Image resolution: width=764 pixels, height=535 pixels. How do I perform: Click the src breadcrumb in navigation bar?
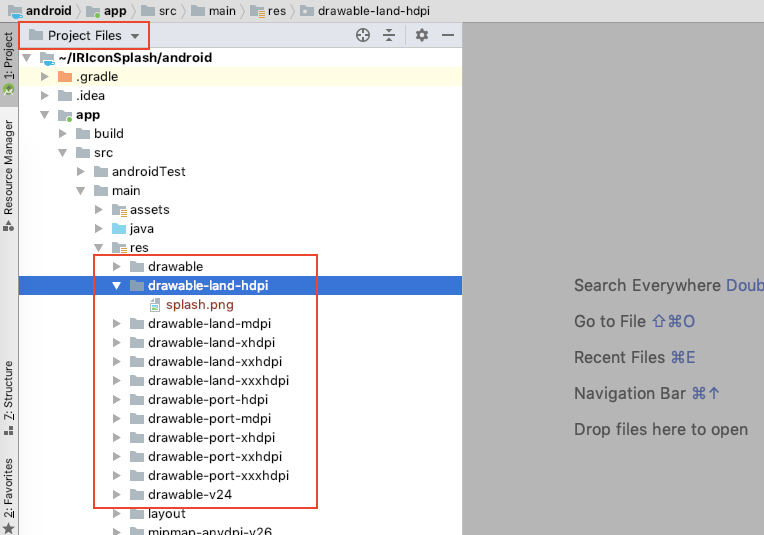(159, 11)
